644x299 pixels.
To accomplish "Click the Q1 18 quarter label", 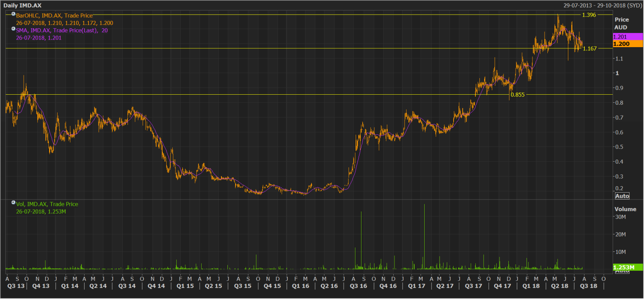I will 531,286.
